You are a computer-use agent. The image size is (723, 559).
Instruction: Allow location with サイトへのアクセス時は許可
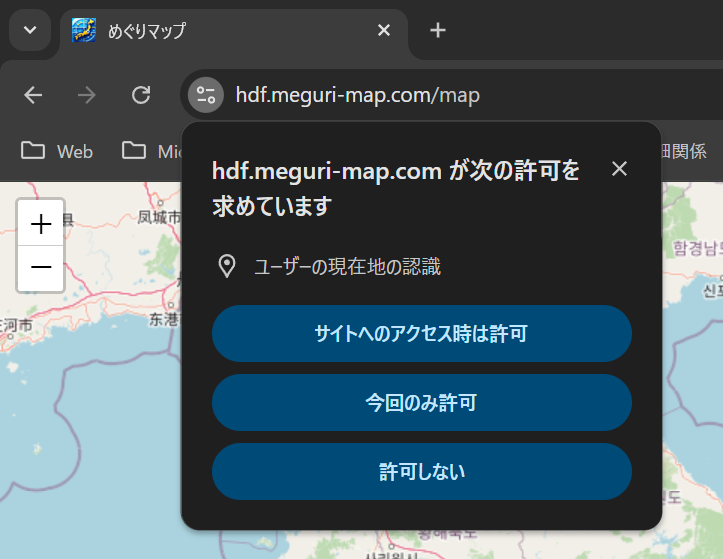(x=421, y=334)
